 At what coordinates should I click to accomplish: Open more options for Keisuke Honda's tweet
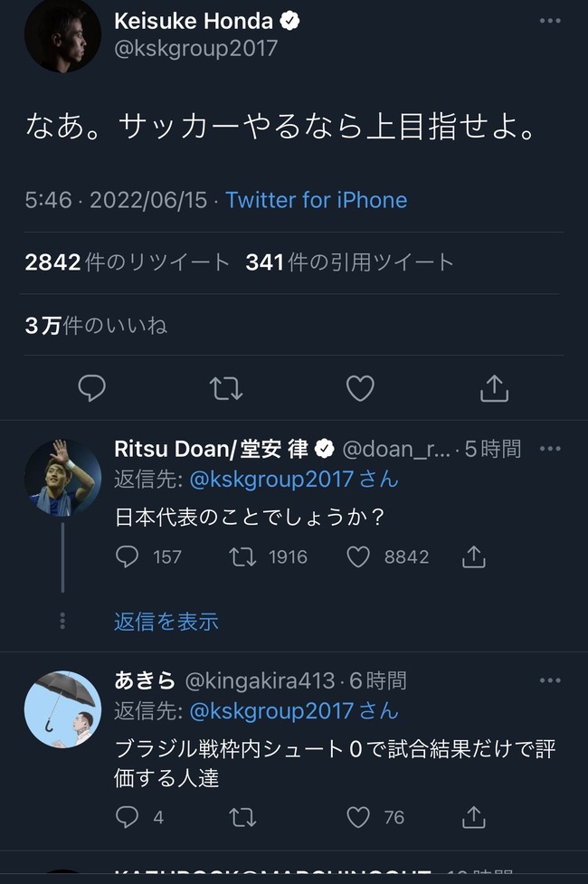point(549,21)
